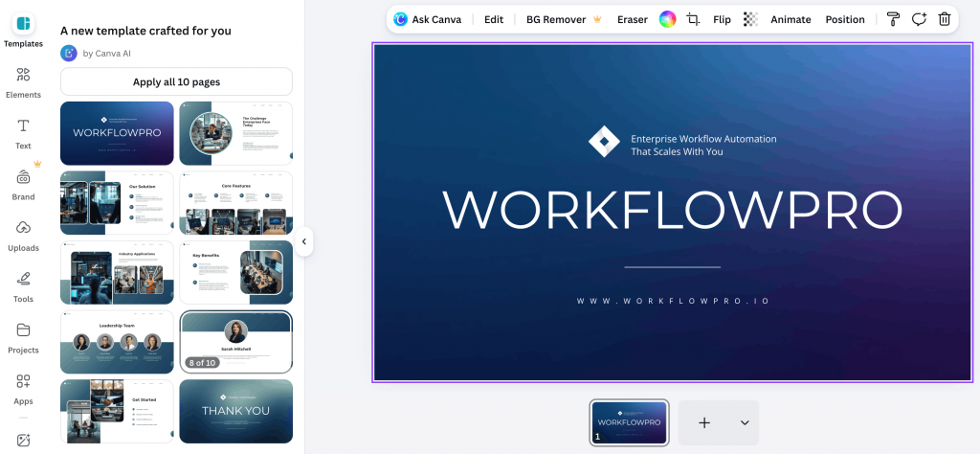The image size is (980, 454).
Task: Click the Apply all 10 pages button
Action: coord(176,82)
